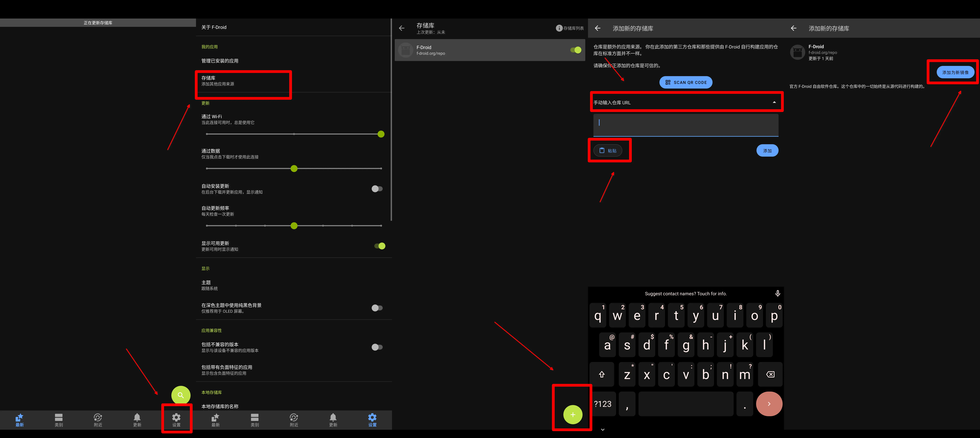Open 关于 F-Droid entry

coord(294,27)
